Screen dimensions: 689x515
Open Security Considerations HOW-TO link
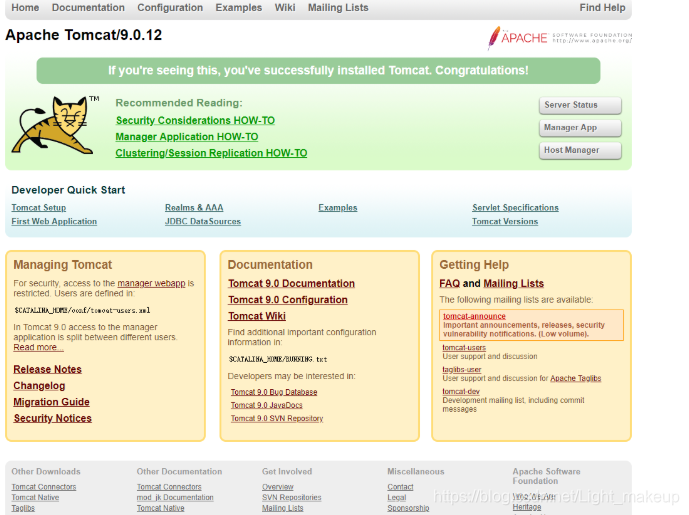click(195, 120)
